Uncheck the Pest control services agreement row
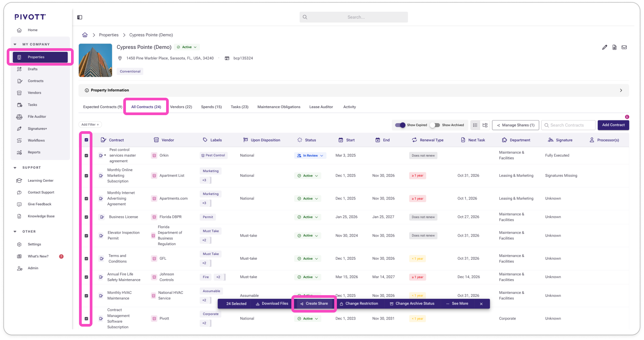 pos(86,156)
